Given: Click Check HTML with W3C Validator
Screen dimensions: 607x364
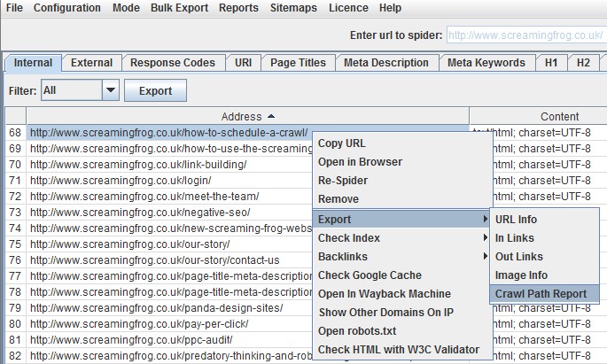Looking at the screenshot, I should pyautogui.click(x=398, y=350).
